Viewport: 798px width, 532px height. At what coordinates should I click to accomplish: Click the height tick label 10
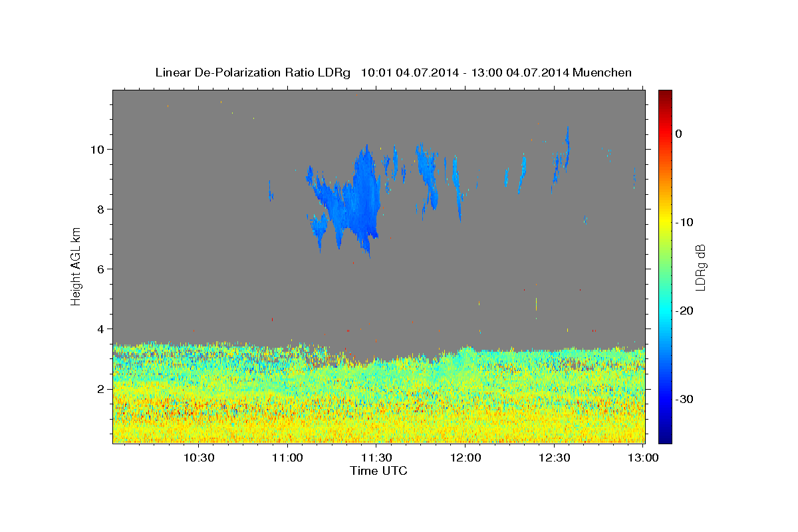[x=98, y=149]
